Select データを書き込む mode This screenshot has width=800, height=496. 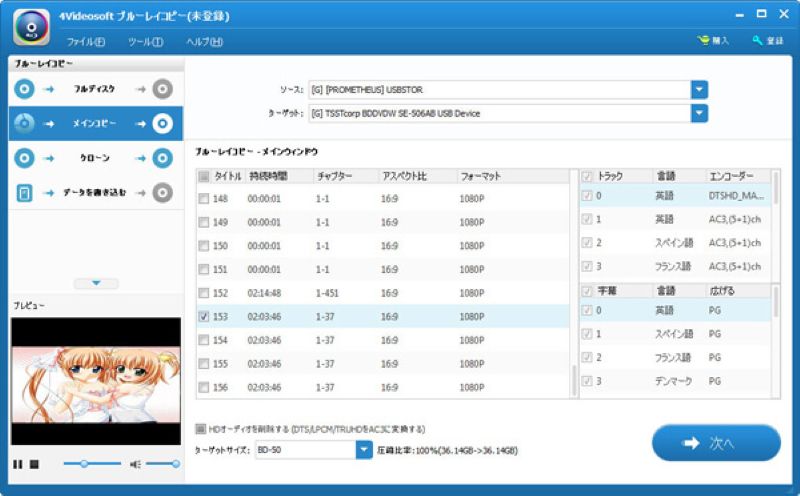pos(95,193)
